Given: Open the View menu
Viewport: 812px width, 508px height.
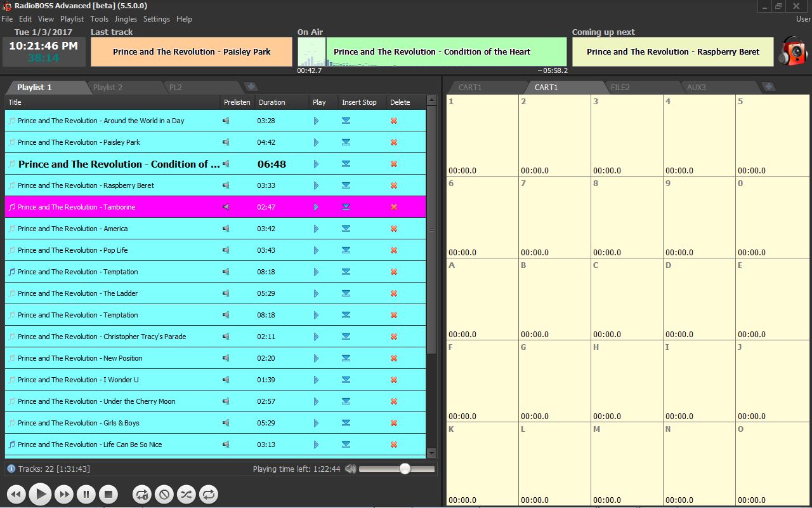Looking at the screenshot, I should click(46, 19).
